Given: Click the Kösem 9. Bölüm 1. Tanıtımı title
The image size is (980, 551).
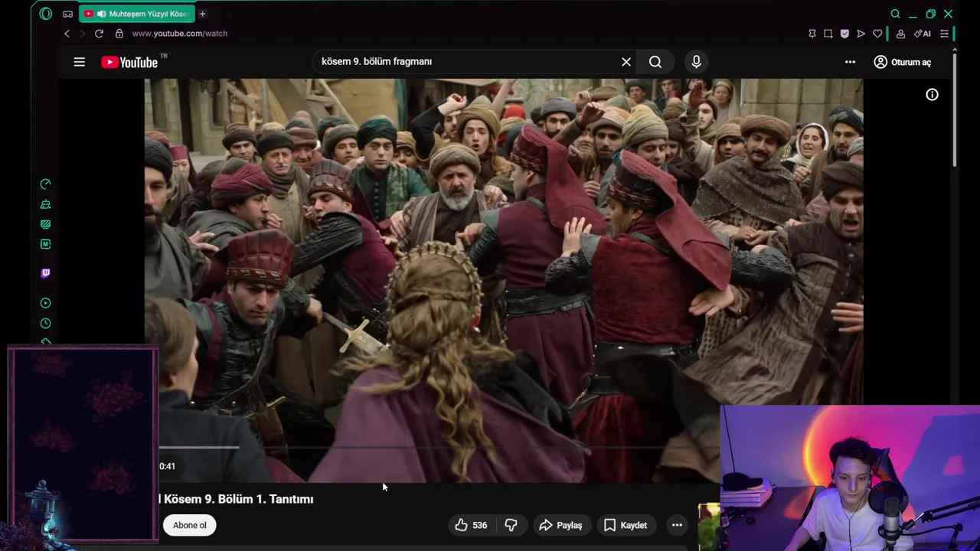Looking at the screenshot, I should (238, 499).
